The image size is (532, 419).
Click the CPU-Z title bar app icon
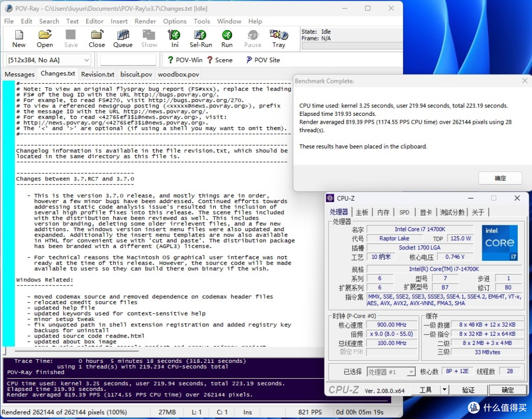coord(330,198)
